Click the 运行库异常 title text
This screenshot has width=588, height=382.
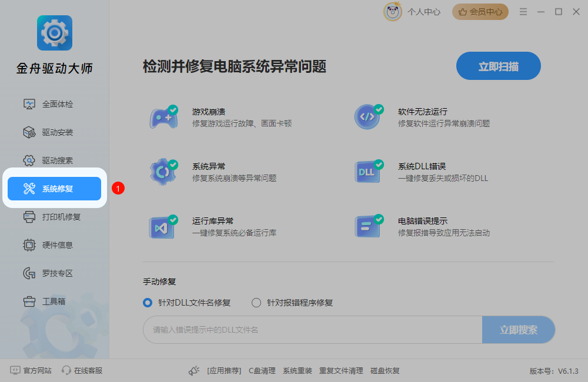213,221
